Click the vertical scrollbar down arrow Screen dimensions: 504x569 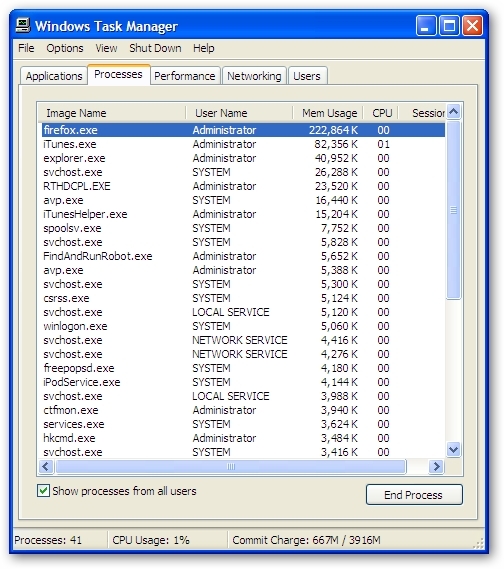coord(453,450)
